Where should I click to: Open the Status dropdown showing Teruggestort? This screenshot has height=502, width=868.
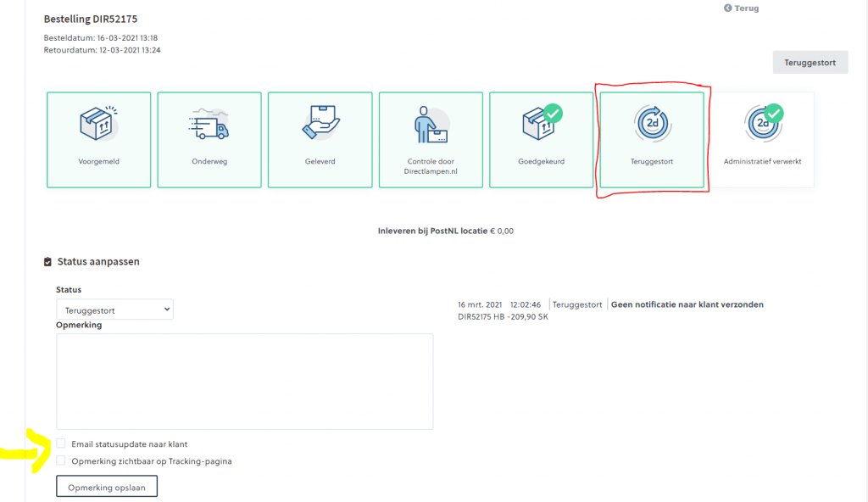click(x=114, y=310)
